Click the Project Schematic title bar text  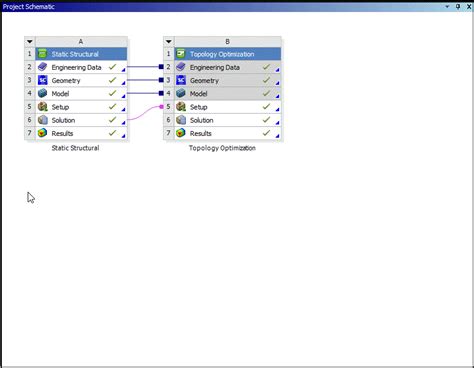click(x=29, y=7)
